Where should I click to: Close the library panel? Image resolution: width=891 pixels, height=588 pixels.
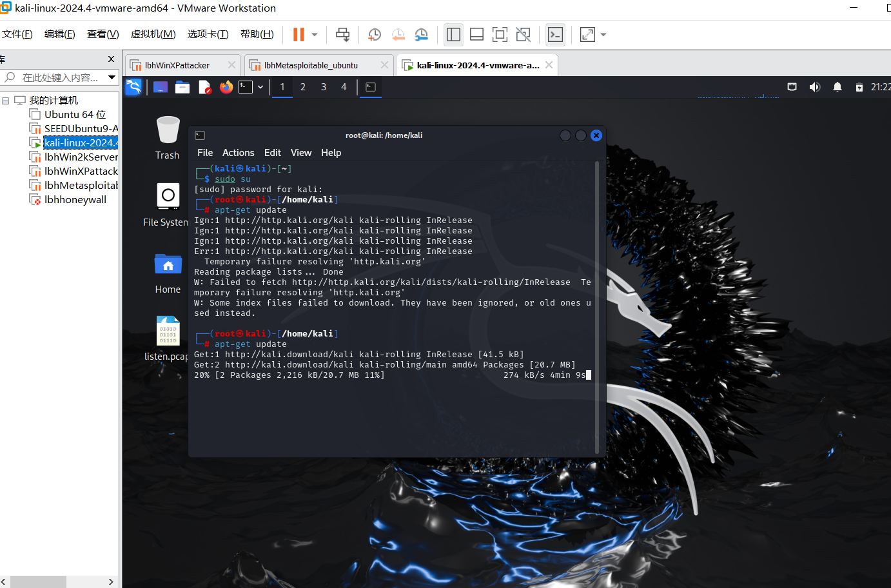111,59
